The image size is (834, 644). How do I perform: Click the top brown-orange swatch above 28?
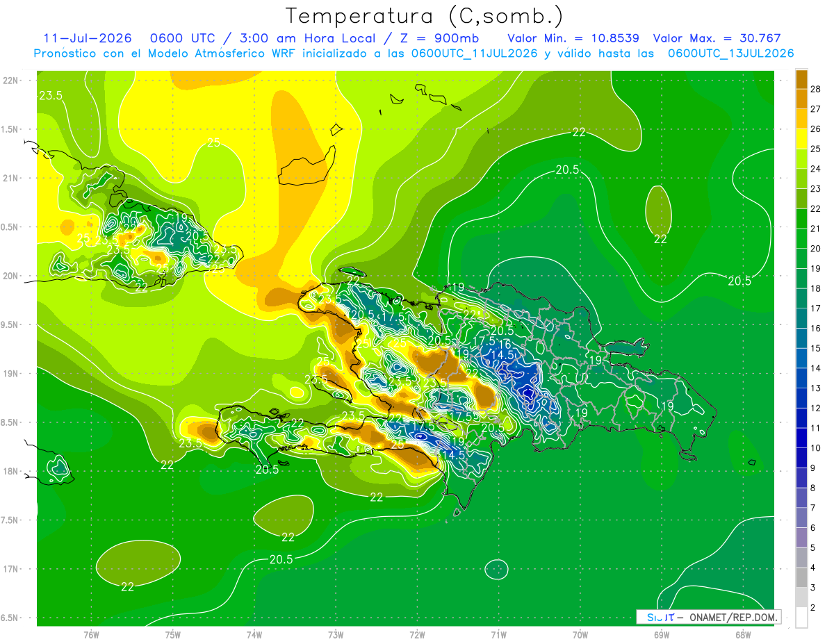click(x=801, y=79)
